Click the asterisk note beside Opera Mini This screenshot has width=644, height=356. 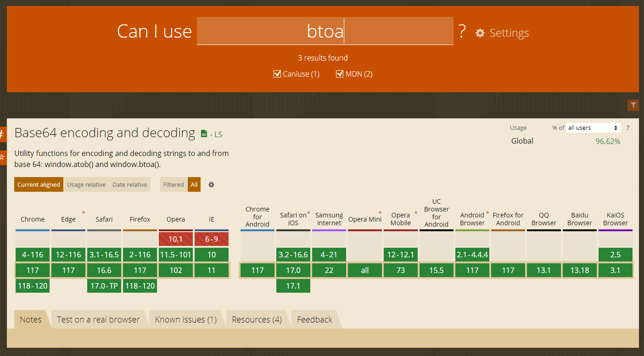coord(380,213)
